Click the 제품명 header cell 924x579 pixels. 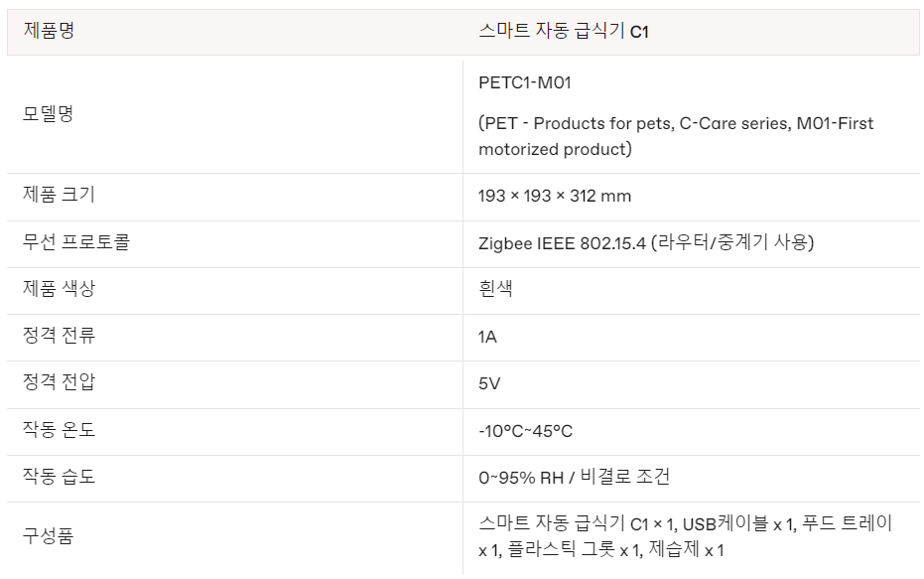tap(49, 31)
